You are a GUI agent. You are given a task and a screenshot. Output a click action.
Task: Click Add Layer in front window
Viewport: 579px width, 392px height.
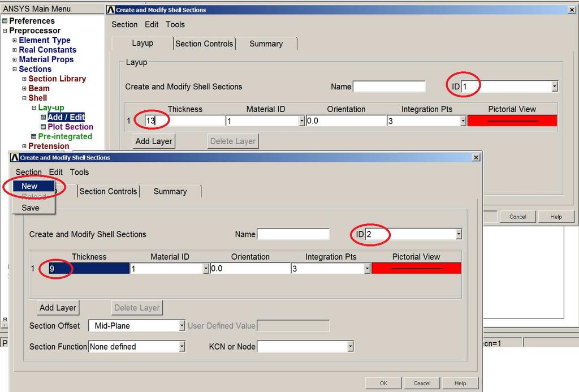[x=58, y=307]
